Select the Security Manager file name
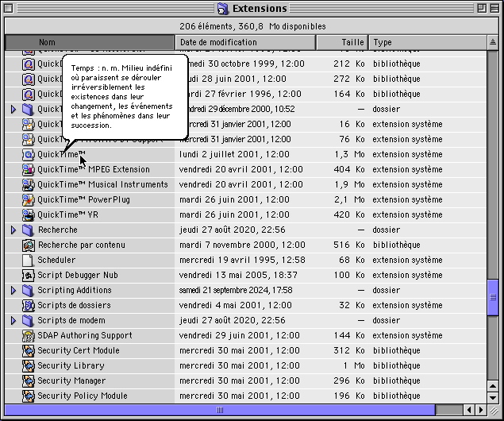 71,380
